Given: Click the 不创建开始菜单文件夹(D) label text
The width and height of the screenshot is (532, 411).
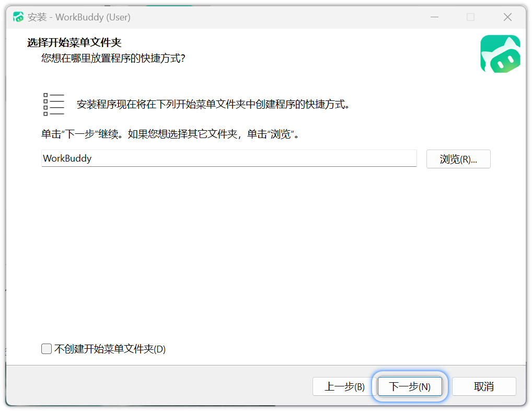Looking at the screenshot, I should point(110,349).
